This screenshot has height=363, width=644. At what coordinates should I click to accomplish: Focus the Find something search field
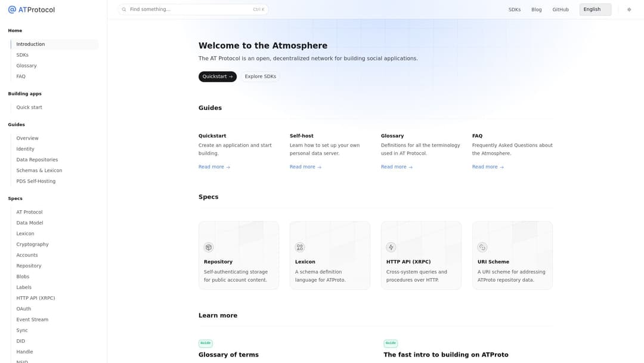pos(193,10)
